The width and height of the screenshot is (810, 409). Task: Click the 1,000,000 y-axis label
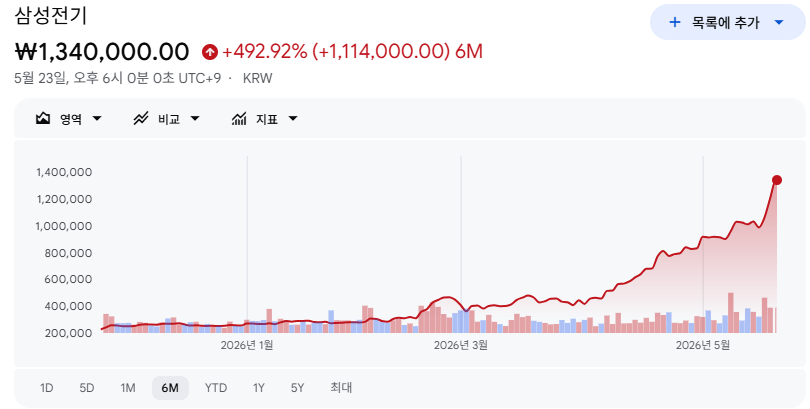click(x=64, y=226)
